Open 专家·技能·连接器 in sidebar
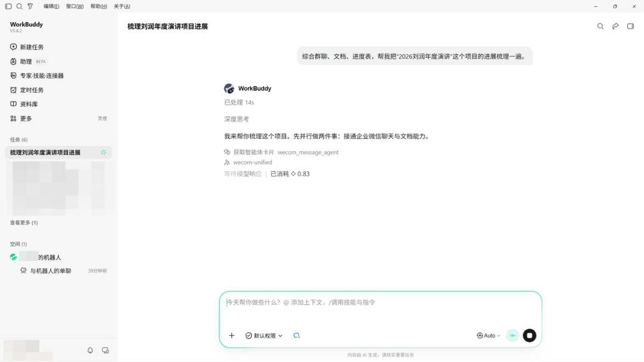Image resolution: width=644 pixels, height=362 pixels. click(58, 76)
